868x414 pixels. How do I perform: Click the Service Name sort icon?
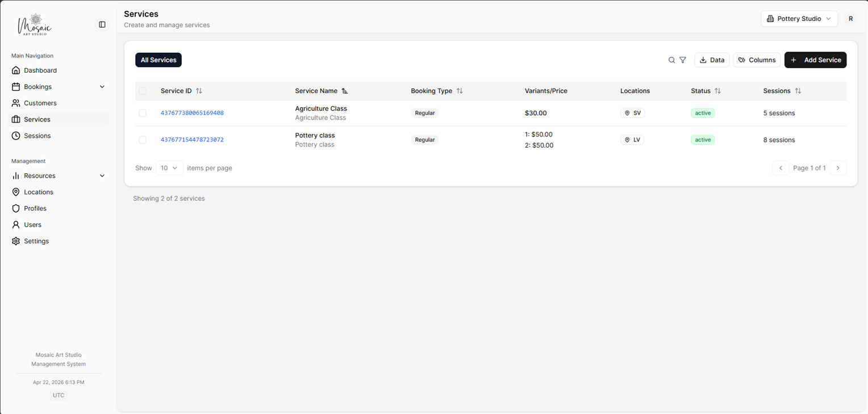(345, 91)
